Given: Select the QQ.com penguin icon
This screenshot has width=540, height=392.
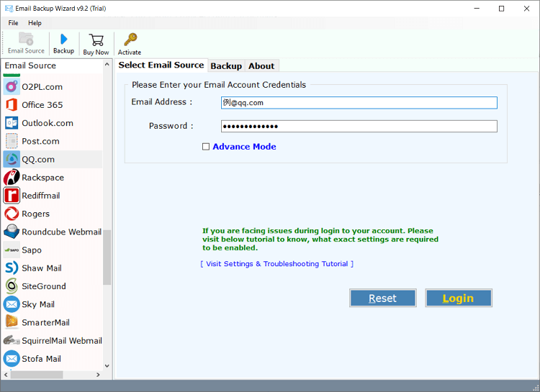Looking at the screenshot, I should [x=12, y=160].
